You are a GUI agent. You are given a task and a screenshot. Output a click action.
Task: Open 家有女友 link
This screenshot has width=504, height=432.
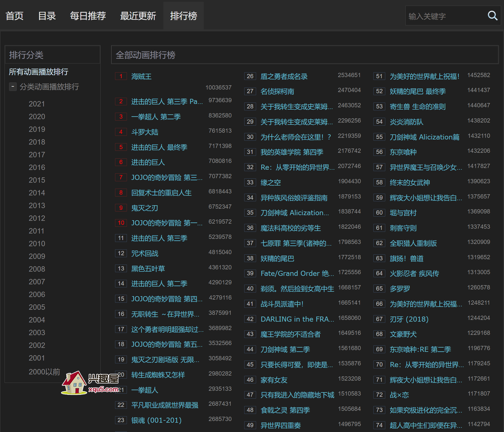click(274, 380)
